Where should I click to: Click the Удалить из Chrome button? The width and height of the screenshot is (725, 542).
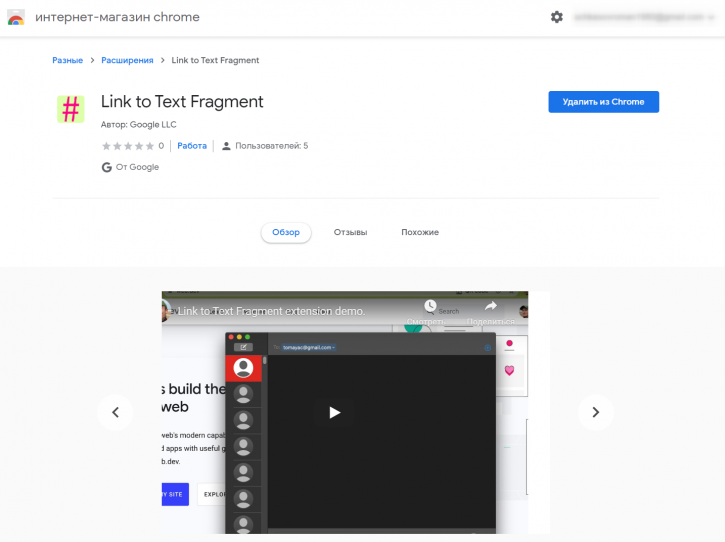tap(603, 102)
